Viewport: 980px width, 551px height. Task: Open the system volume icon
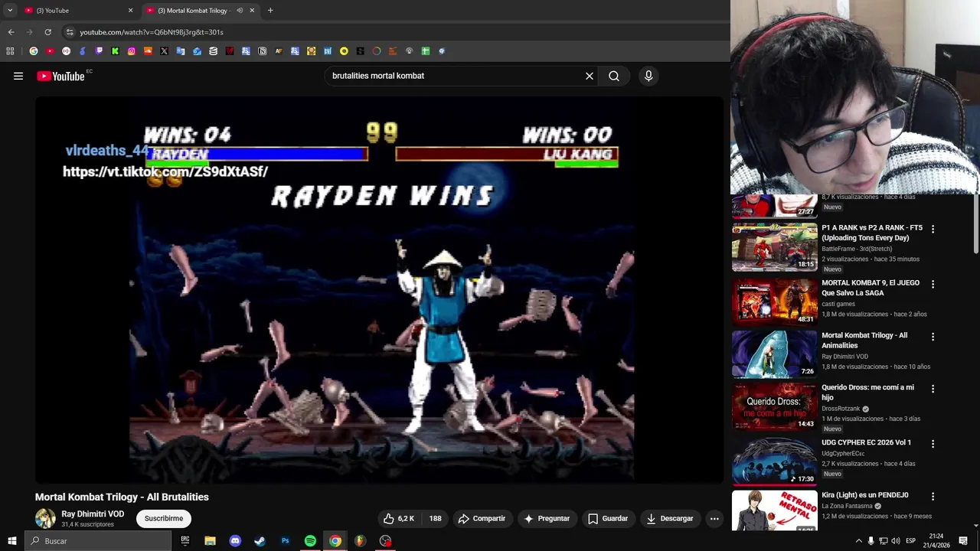point(895,541)
